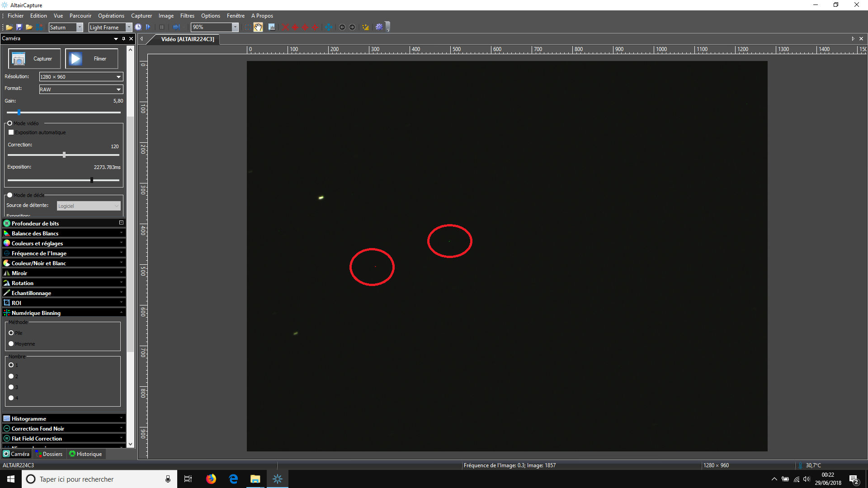Screen dimensions: 868x488
Task: Click the histogram image toolbar icon
Action: coord(272,27)
